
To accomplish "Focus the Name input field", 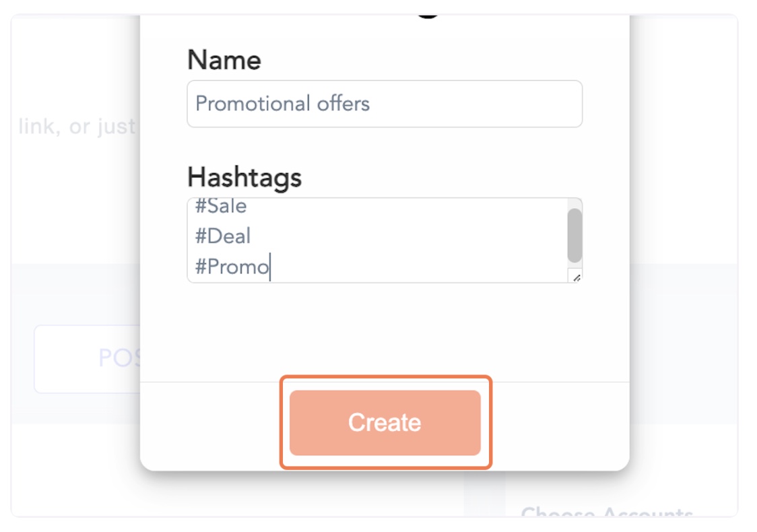I will [x=385, y=104].
